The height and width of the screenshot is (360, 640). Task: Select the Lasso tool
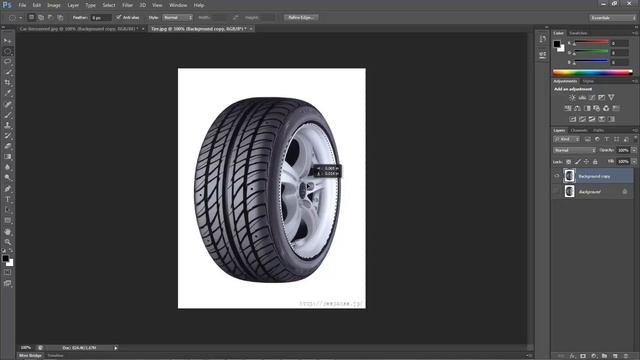tap(7, 62)
